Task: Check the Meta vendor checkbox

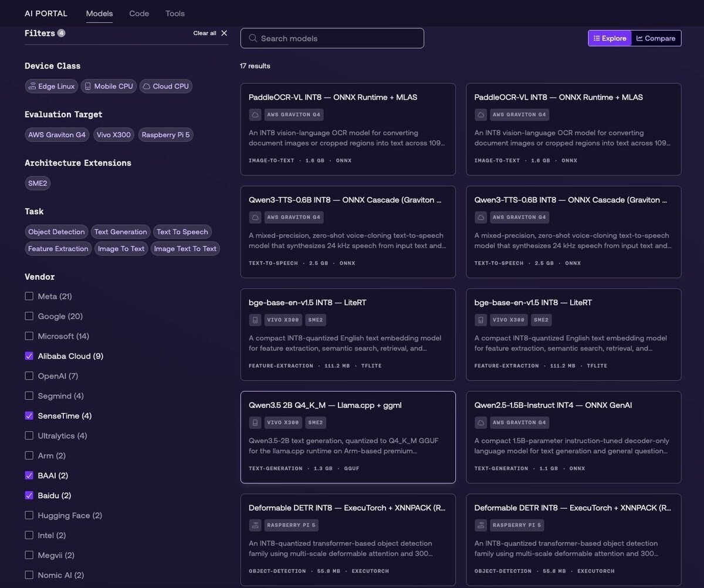Action: [x=29, y=296]
